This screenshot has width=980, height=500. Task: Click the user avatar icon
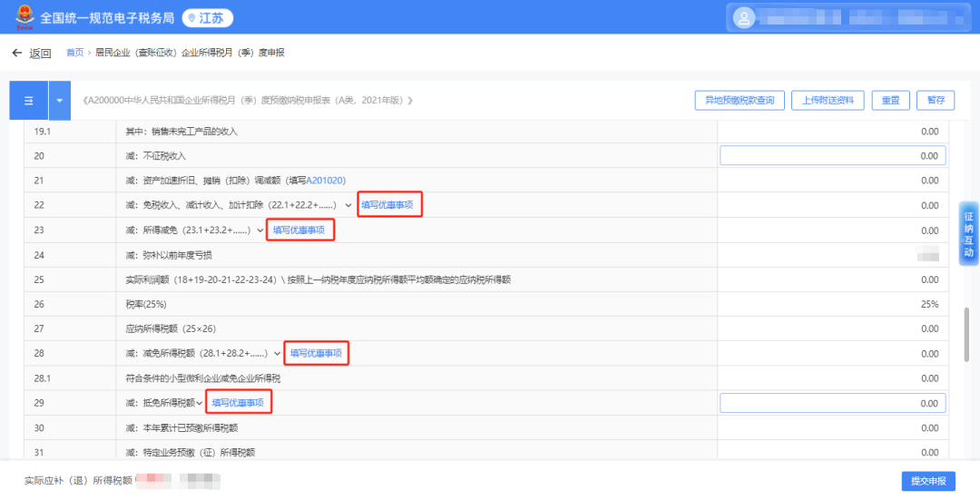744,17
